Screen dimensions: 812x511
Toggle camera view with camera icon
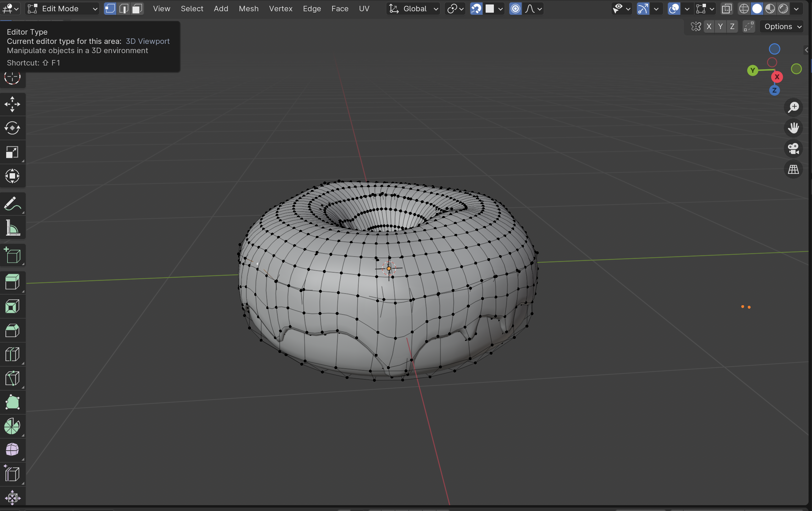point(793,148)
